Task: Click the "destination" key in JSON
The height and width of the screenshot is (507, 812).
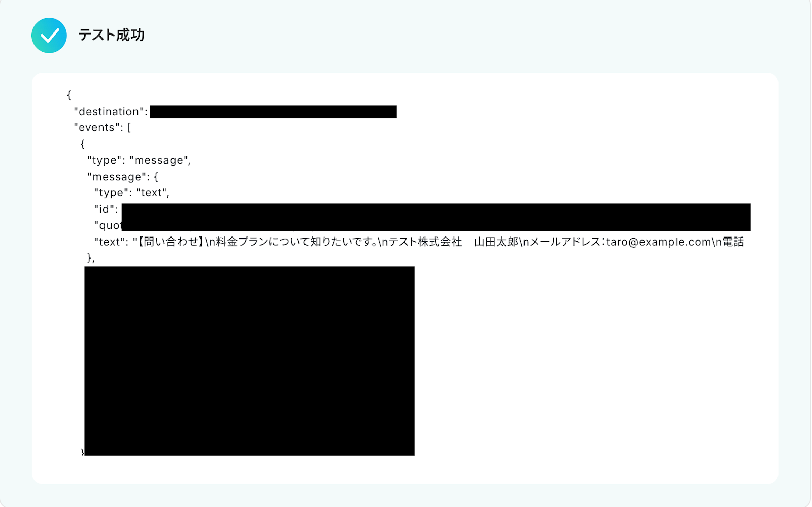Action: point(111,112)
